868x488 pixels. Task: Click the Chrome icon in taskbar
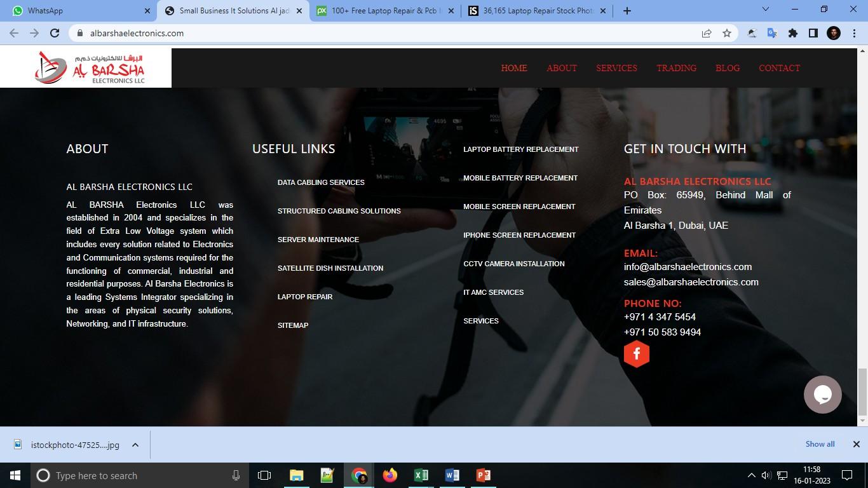[x=359, y=475]
